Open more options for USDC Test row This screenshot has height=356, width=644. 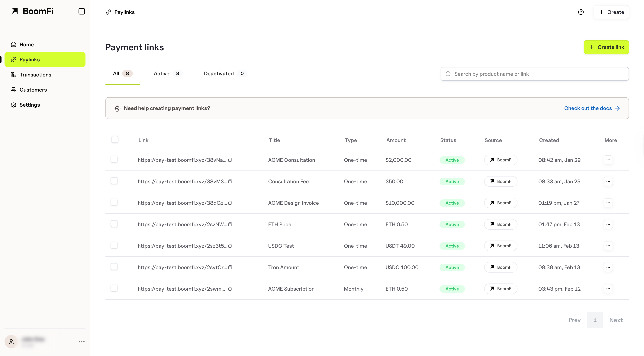tap(608, 246)
